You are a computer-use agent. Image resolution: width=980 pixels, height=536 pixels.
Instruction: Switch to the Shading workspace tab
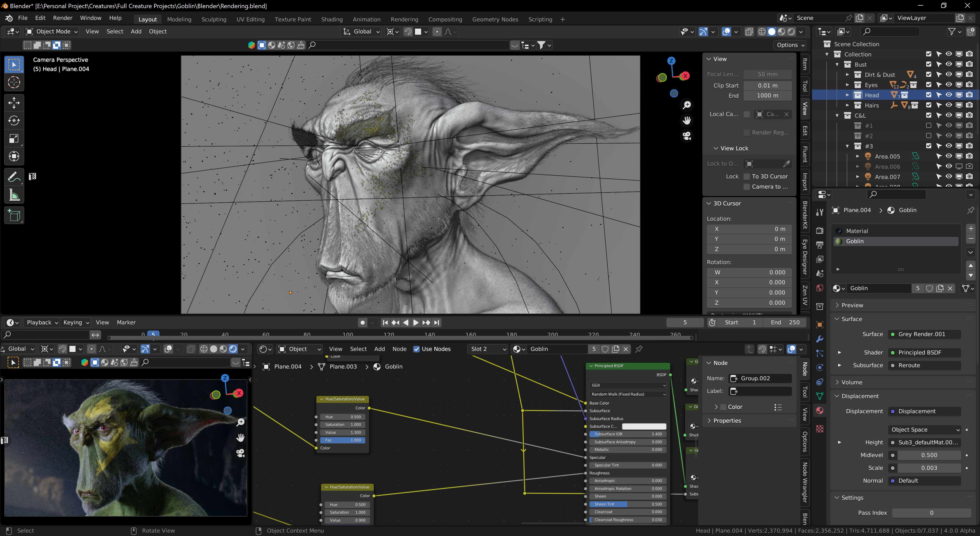(x=331, y=19)
